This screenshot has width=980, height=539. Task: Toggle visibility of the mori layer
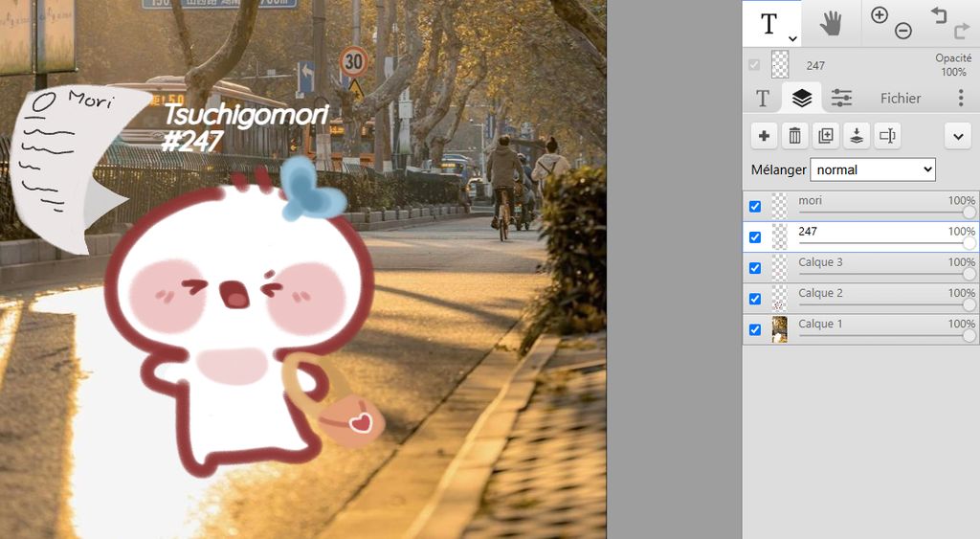(x=755, y=207)
